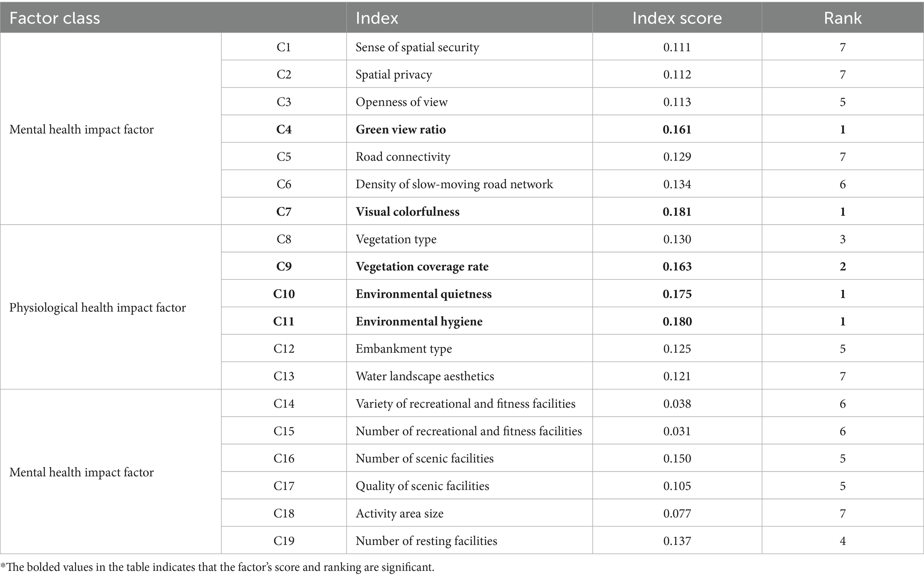Click the C19 code cell
This screenshot has height=578, width=924.
284,541
